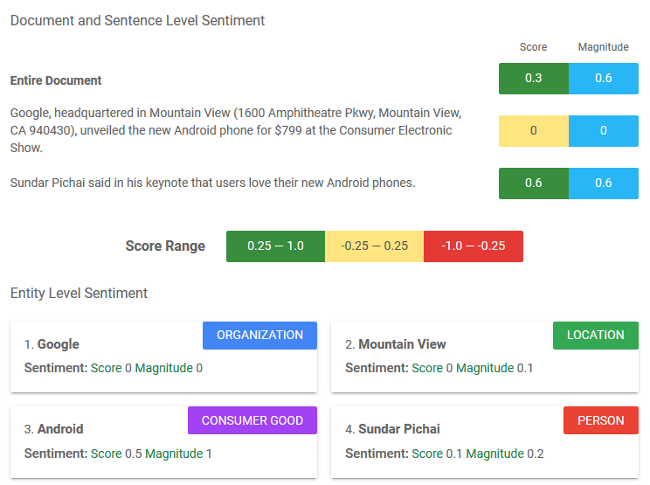Click the ORGANIZATION tag on Google card
The width and height of the screenshot is (650, 485).
260,336
